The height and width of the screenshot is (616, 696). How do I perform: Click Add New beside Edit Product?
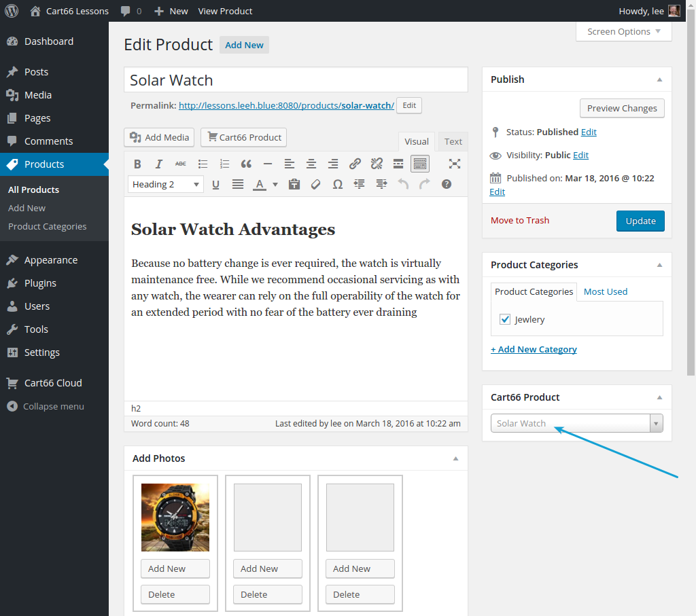click(x=244, y=45)
